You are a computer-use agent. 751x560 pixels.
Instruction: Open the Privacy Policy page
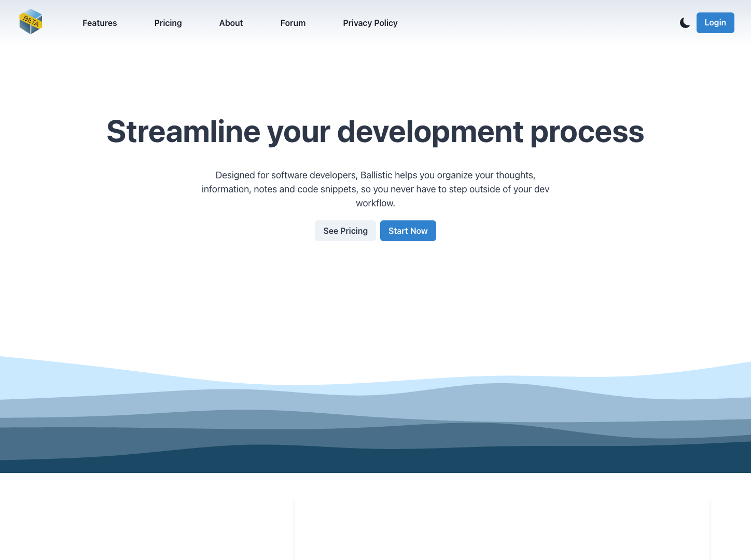pos(370,23)
